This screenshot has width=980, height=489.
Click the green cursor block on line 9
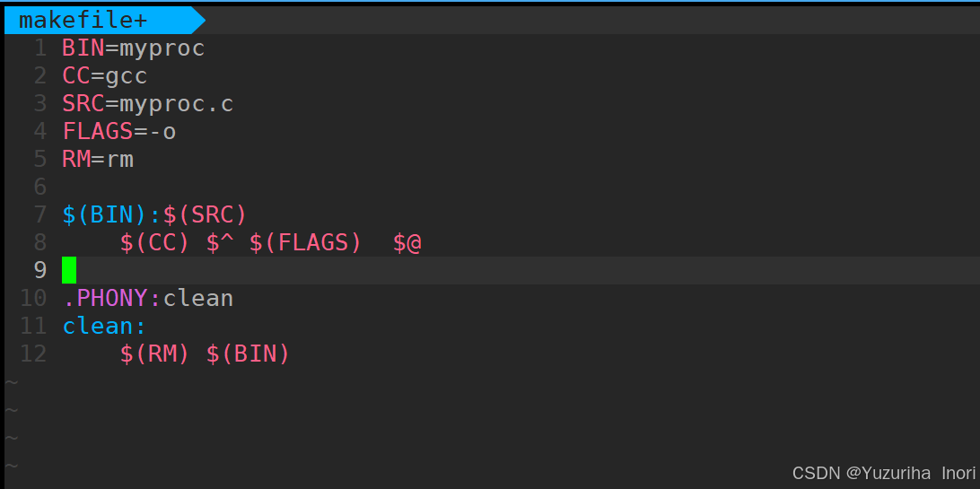pyautogui.click(x=69, y=270)
